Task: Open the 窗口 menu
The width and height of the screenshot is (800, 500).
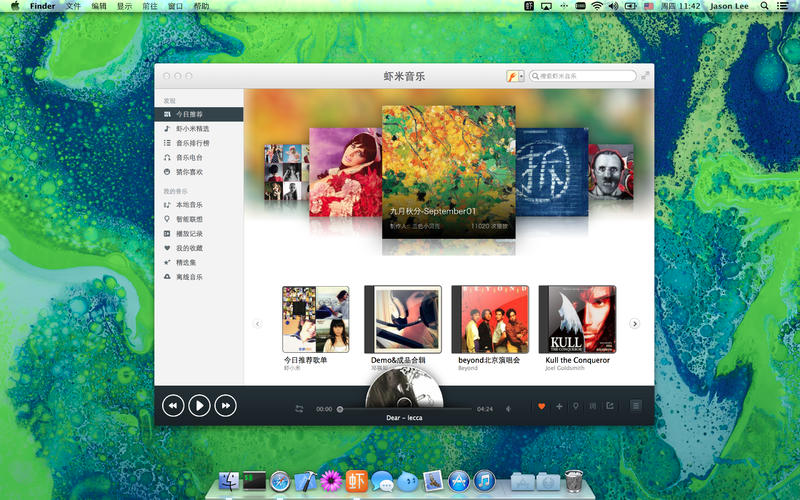Action: click(x=176, y=6)
